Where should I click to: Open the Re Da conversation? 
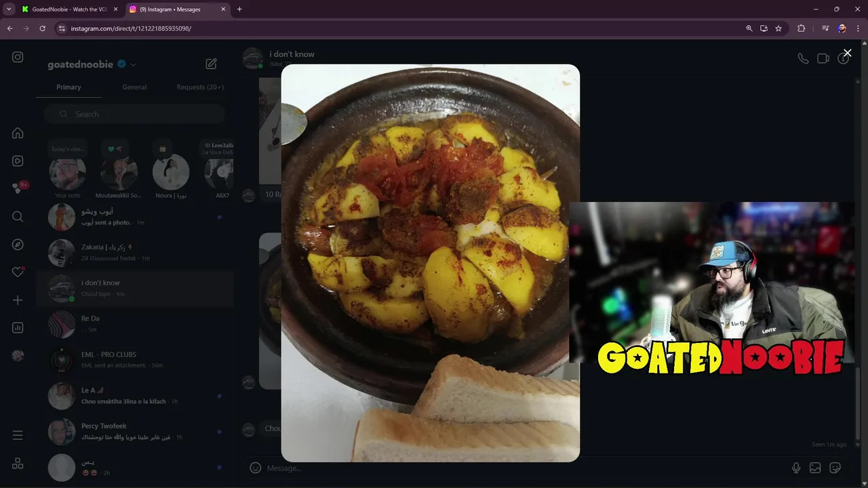(x=134, y=324)
